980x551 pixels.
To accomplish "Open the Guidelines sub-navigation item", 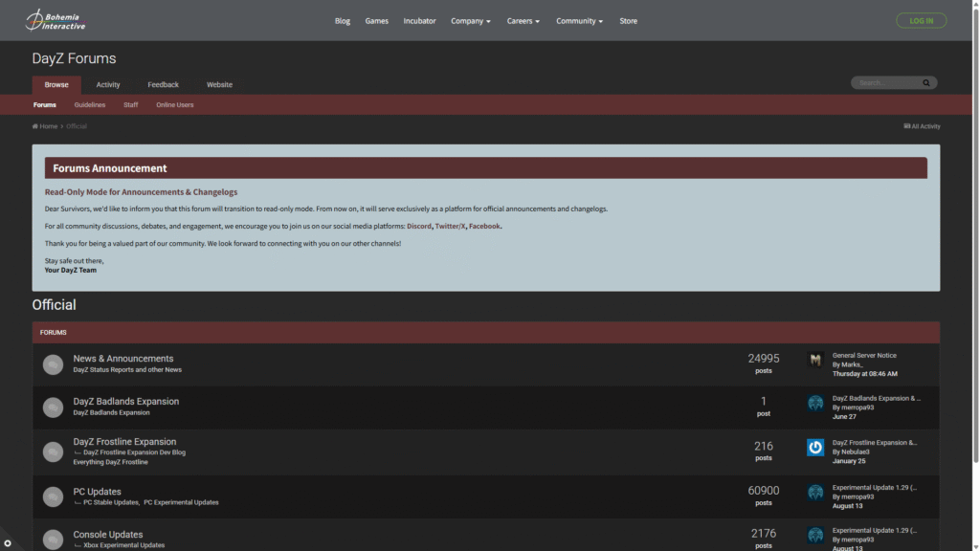I will point(89,105).
